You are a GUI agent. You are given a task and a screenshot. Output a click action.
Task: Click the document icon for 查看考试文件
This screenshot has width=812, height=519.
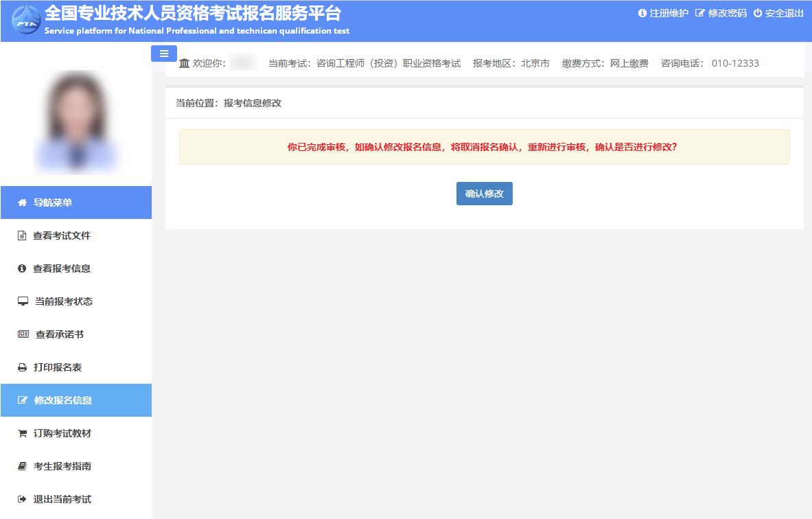(x=22, y=235)
